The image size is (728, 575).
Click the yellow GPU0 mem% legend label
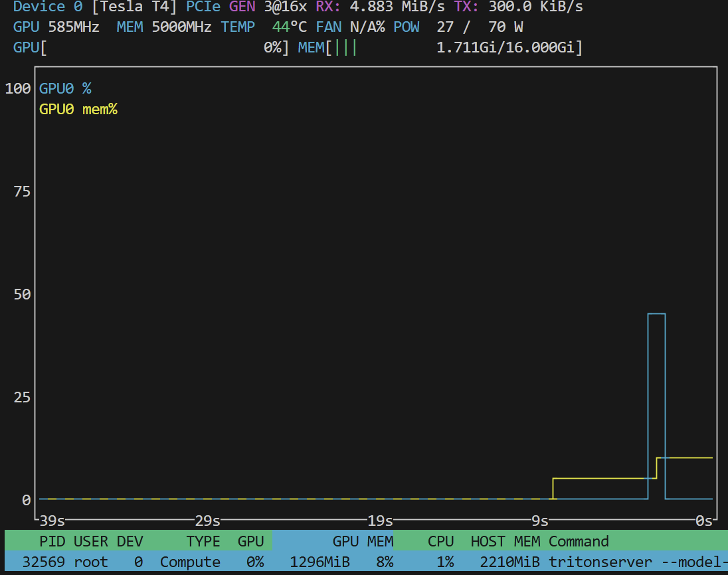pyautogui.click(x=78, y=109)
